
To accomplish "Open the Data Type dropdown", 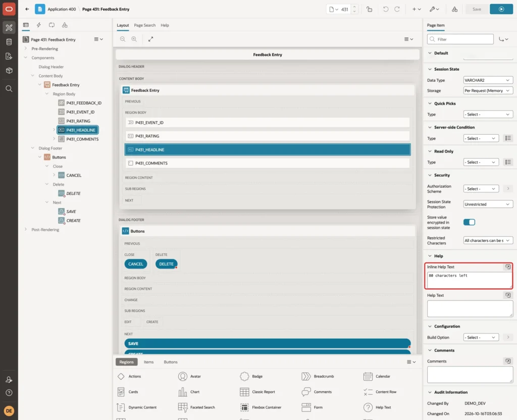I will pyautogui.click(x=488, y=80).
